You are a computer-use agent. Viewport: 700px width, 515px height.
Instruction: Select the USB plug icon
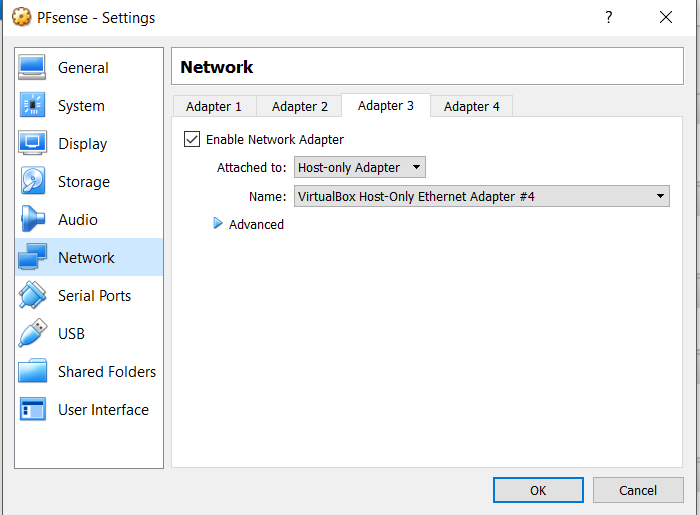(32, 333)
